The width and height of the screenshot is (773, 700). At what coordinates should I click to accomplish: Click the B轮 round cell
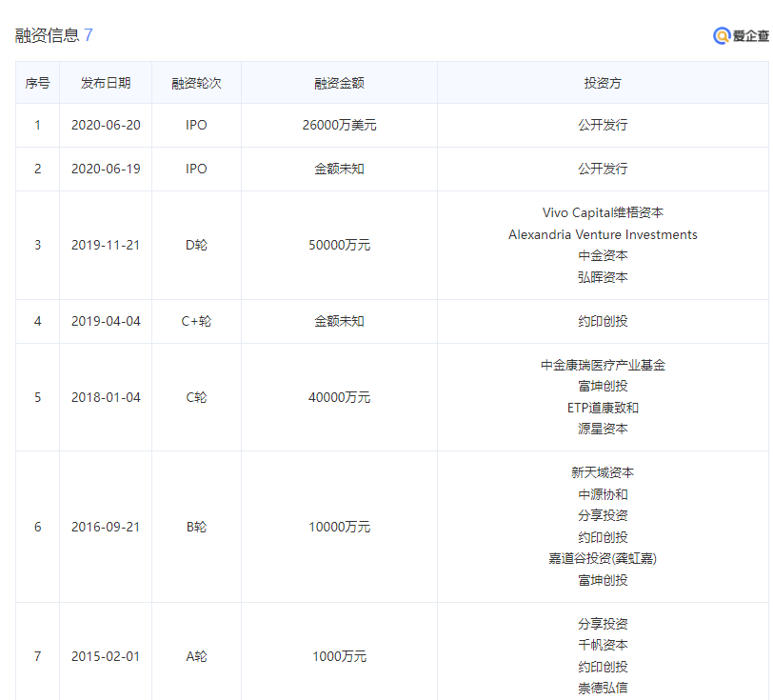196,527
